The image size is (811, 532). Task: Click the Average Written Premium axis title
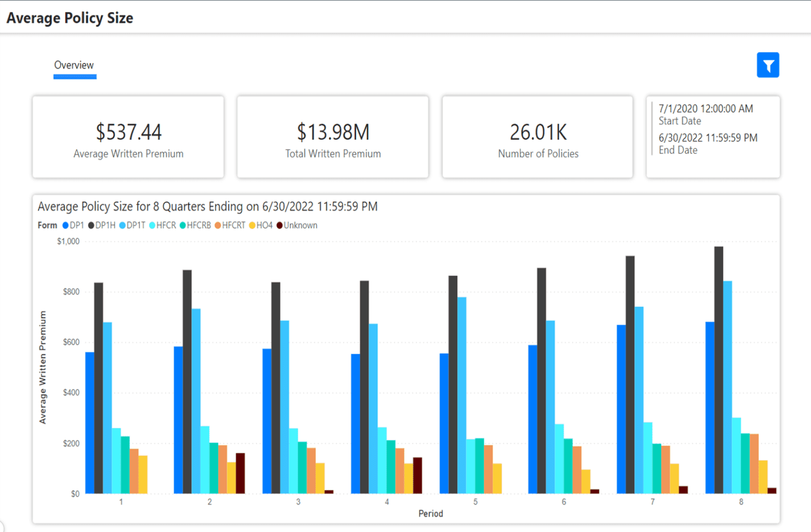[x=43, y=367]
